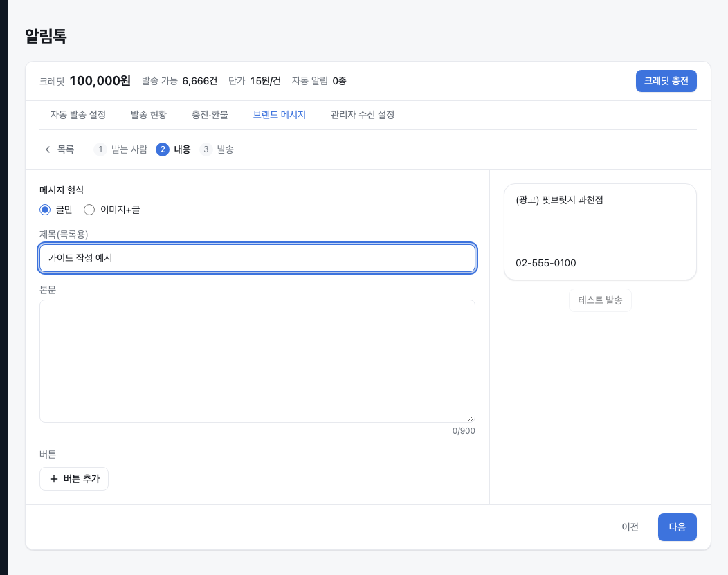Image resolution: width=728 pixels, height=575 pixels.
Task: Click the 크레딧 충전 button
Action: [666, 81]
